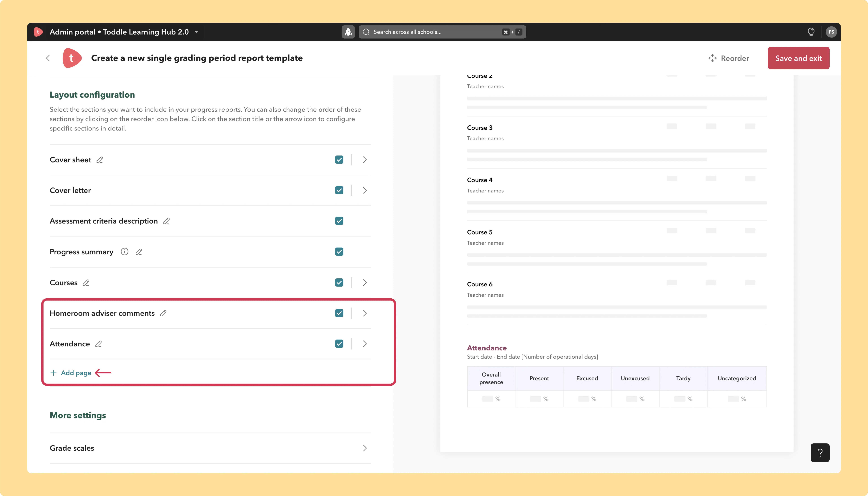Viewport: 868px width, 496px height.
Task: Edit the Courses title pencil icon
Action: tap(86, 283)
